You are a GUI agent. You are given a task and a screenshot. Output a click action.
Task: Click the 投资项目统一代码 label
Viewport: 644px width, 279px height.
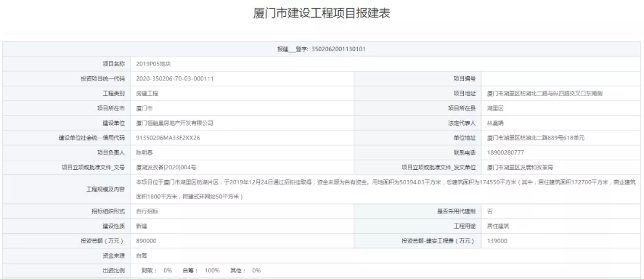[103, 79]
